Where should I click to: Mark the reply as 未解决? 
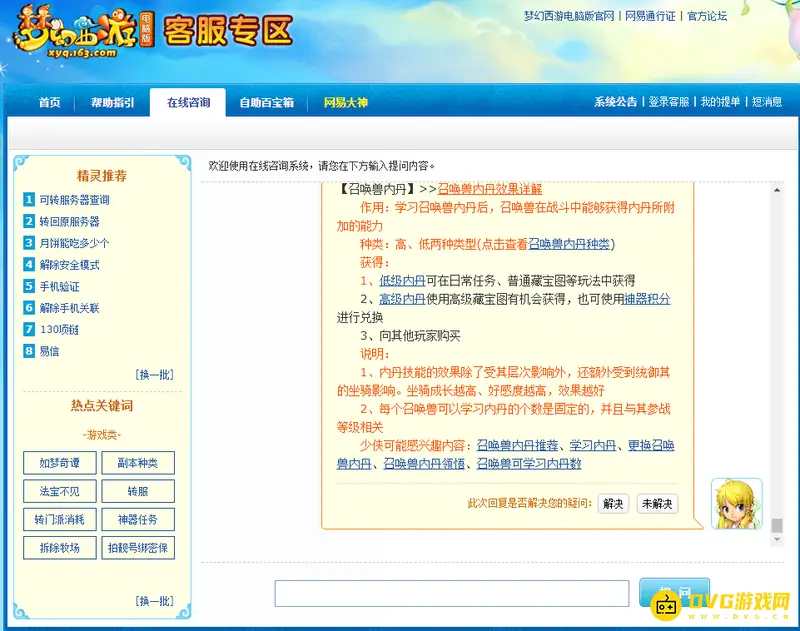657,503
